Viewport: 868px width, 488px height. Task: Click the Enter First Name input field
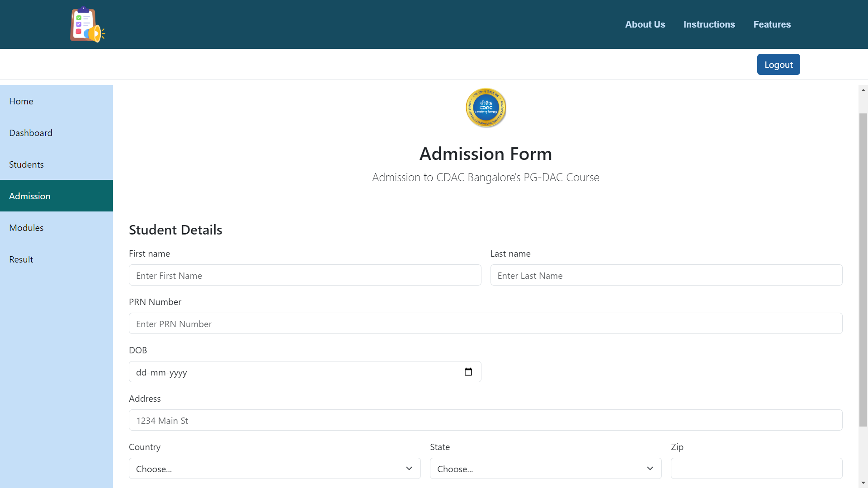pos(305,275)
